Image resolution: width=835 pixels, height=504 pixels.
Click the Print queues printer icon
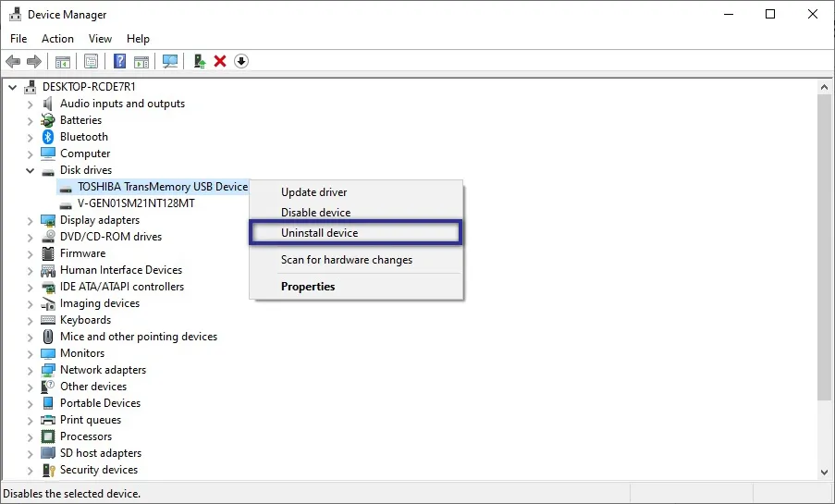(x=48, y=420)
